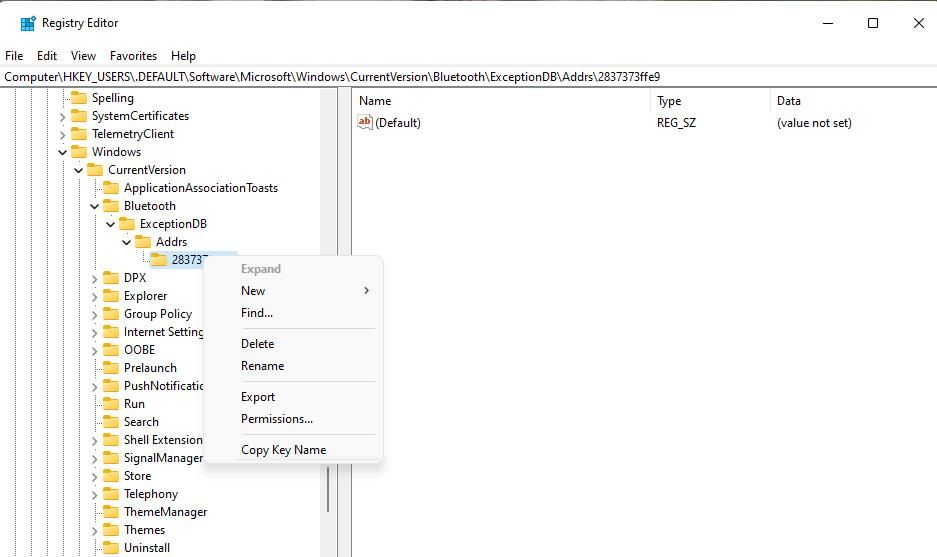
Task: Click the Internet Settings folder icon
Action: coord(111,332)
